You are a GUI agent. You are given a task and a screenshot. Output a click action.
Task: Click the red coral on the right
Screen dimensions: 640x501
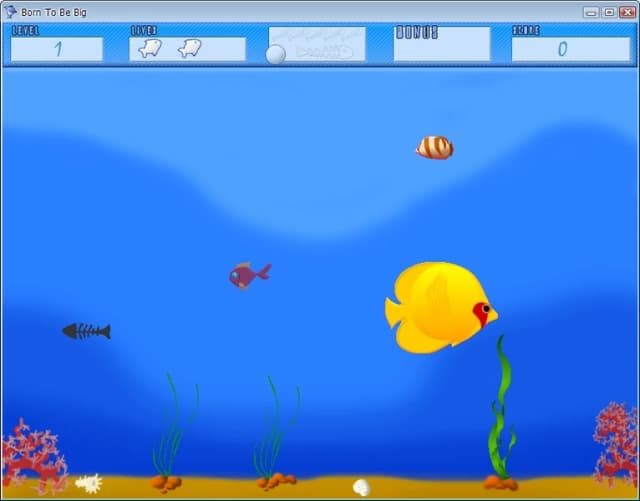(x=616, y=444)
